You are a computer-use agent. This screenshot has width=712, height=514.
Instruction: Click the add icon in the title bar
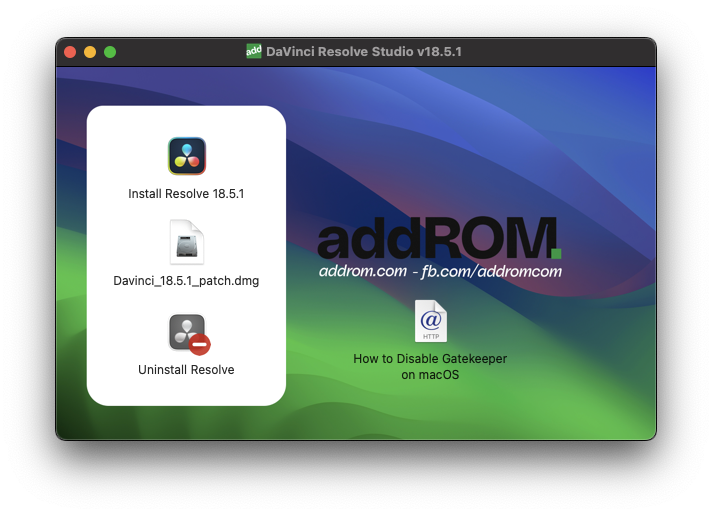coord(254,51)
